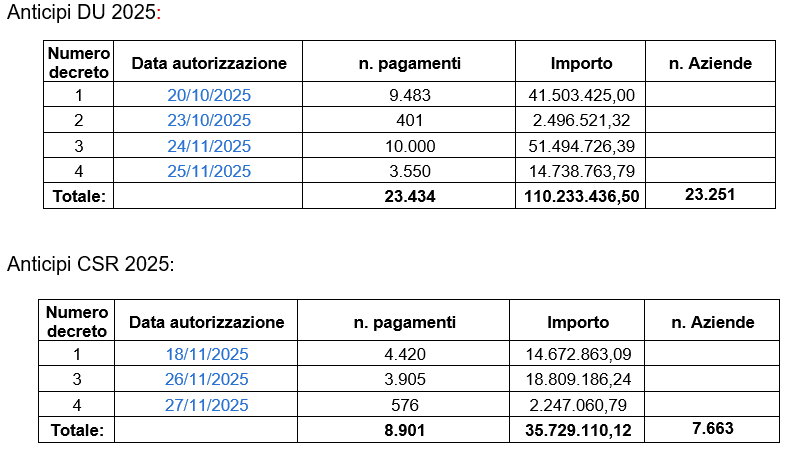Click the Anticipi CSR 2025 heading
Viewport: 787px width, 450px height.
click(90, 264)
